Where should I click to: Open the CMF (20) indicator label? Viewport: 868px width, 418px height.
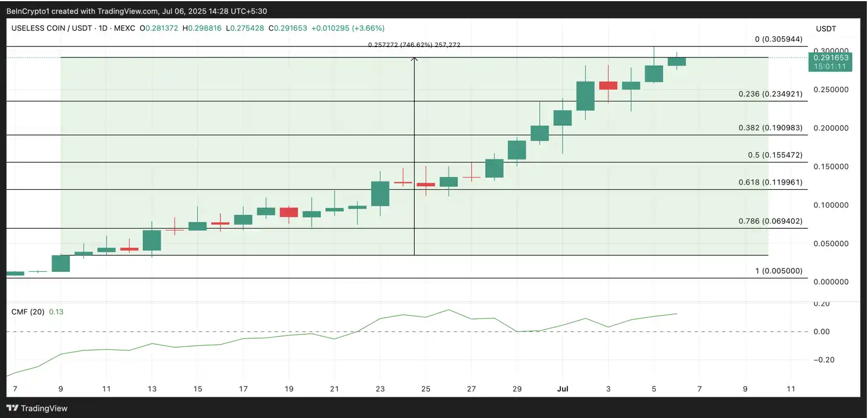click(x=28, y=312)
